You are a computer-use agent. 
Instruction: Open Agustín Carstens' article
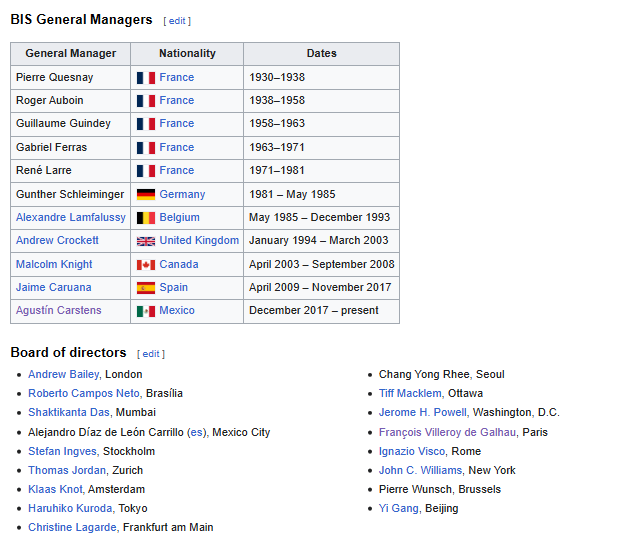tap(59, 311)
